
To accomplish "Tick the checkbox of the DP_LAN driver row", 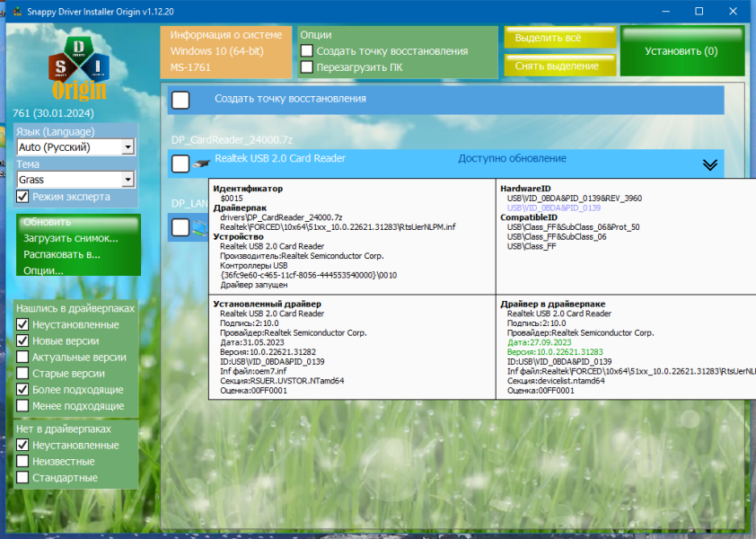I will (x=180, y=227).
